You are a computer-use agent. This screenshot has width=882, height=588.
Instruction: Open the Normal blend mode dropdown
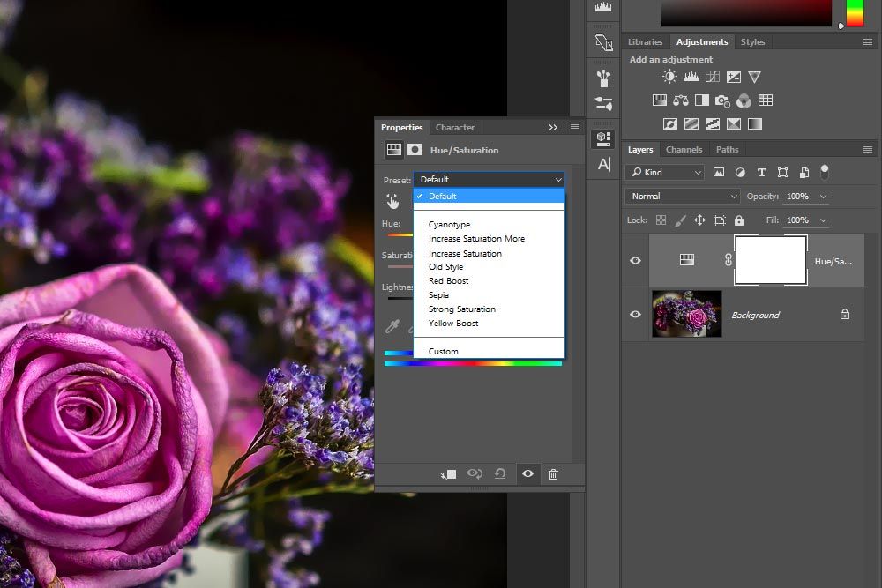click(x=684, y=197)
